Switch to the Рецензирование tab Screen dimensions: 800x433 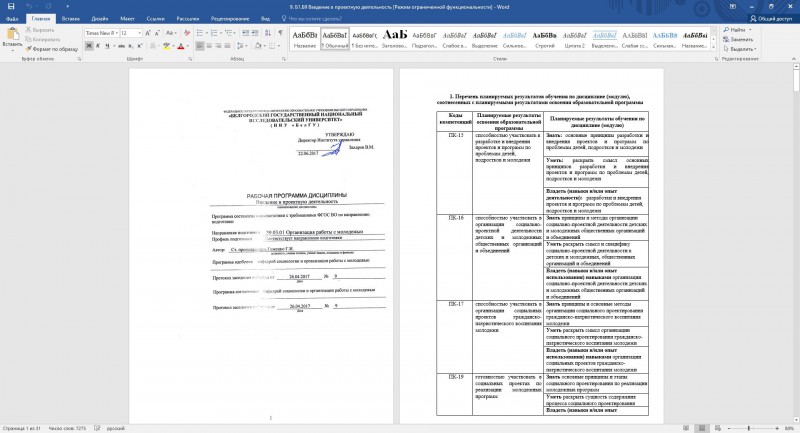point(230,19)
